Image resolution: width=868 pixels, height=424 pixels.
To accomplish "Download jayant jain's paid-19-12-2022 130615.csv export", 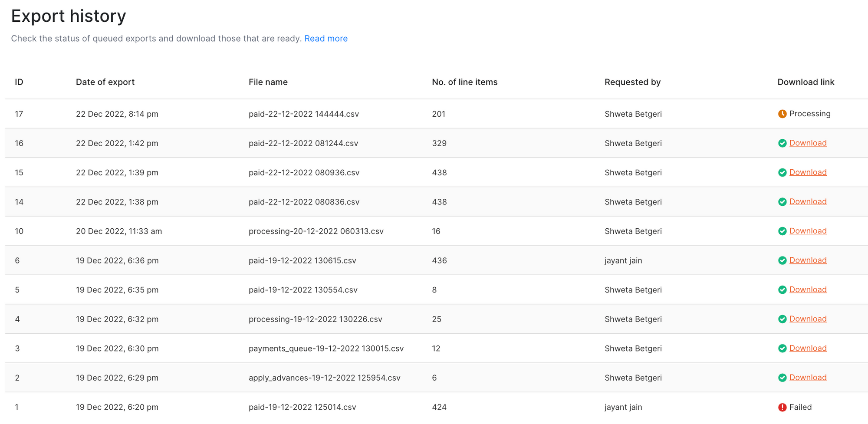I will pos(808,260).
